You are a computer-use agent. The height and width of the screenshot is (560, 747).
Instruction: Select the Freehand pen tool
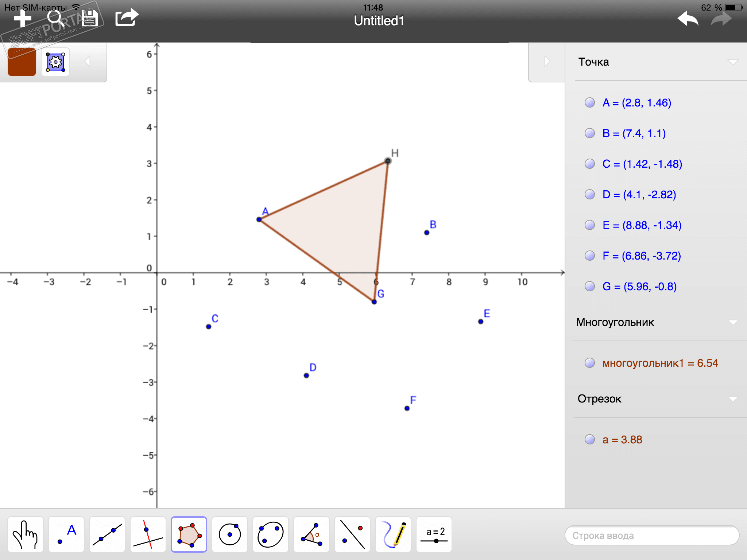pyautogui.click(x=393, y=534)
